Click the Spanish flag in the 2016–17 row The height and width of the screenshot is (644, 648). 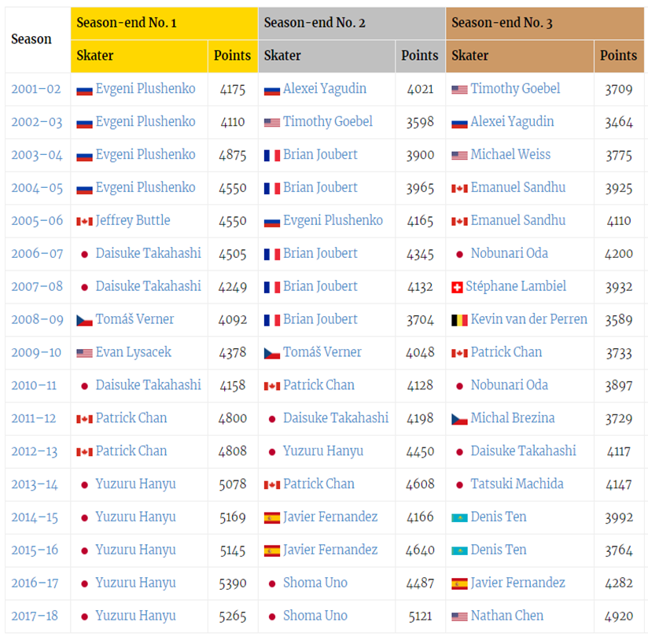pyautogui.click(x=459, y=584)
